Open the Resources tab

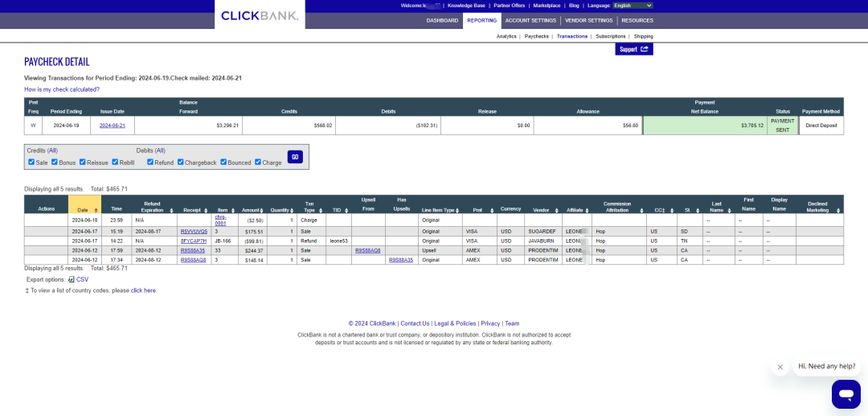(637, 20)
